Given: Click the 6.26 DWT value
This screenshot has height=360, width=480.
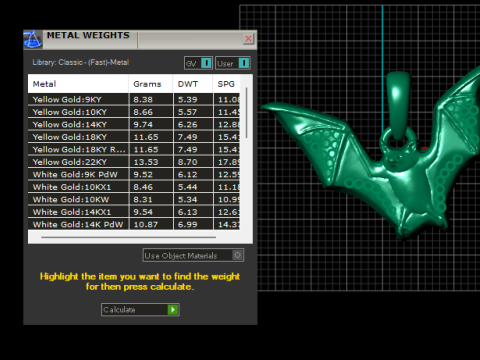Looking at the screenshot, I should click(187, 125).
